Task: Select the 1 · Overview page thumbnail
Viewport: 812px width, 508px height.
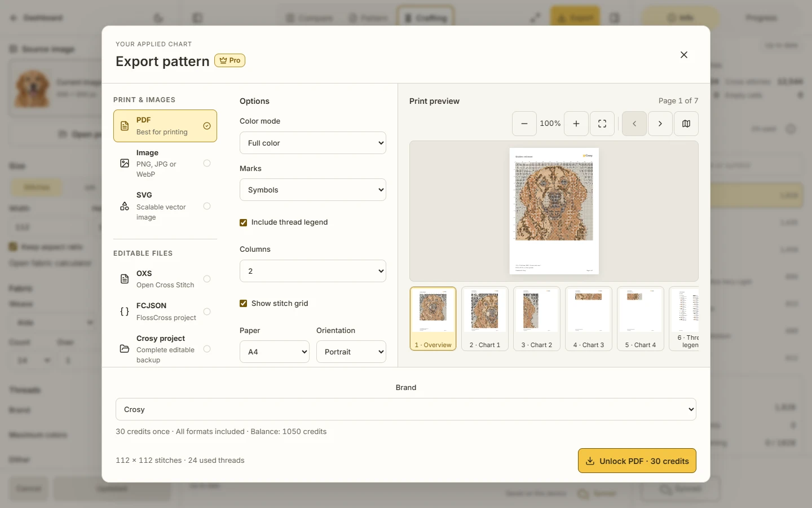Action: point(433,319)
